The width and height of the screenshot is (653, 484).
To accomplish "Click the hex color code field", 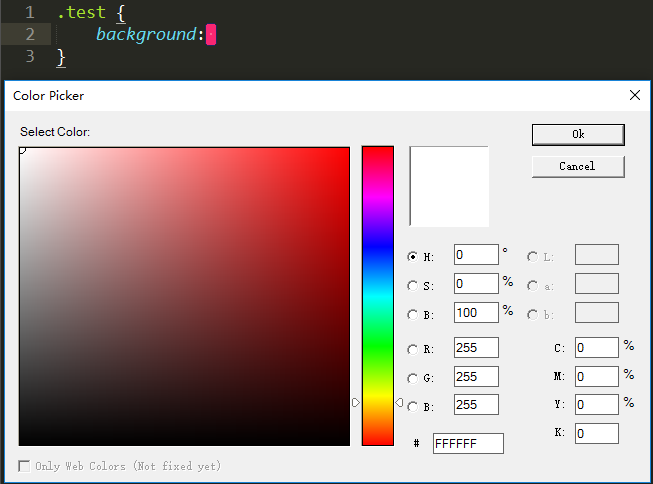I will pyautogui.click(x=468, y=443).
